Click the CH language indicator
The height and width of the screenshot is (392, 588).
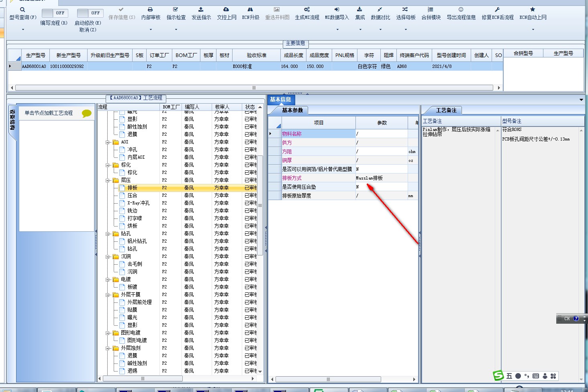(x=567, y=318)
